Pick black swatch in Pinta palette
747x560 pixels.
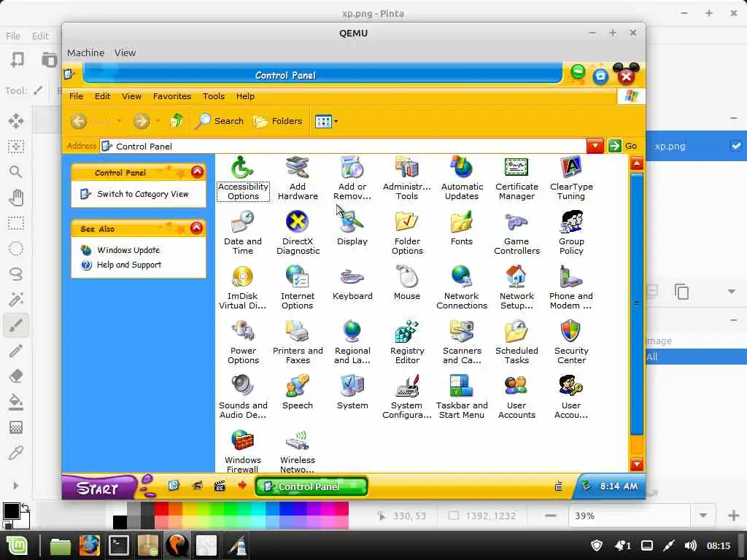point(120,522)
